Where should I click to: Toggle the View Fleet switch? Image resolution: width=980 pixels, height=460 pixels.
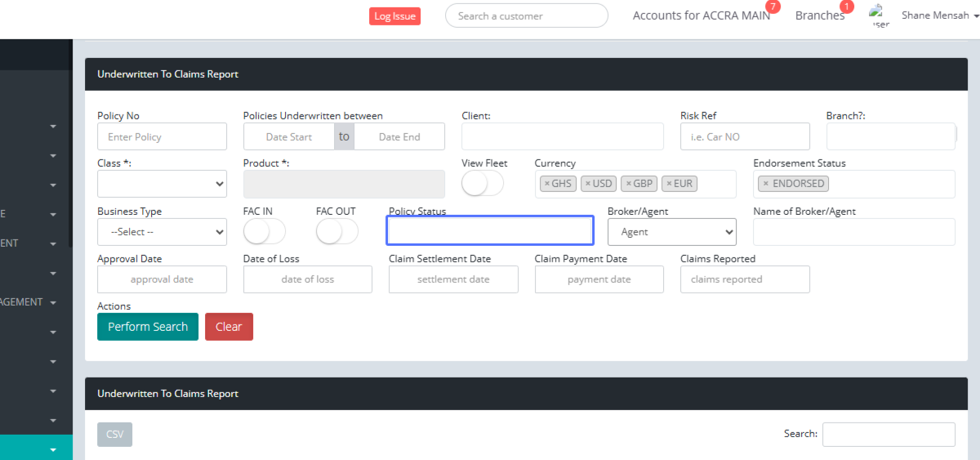(482, 184)
